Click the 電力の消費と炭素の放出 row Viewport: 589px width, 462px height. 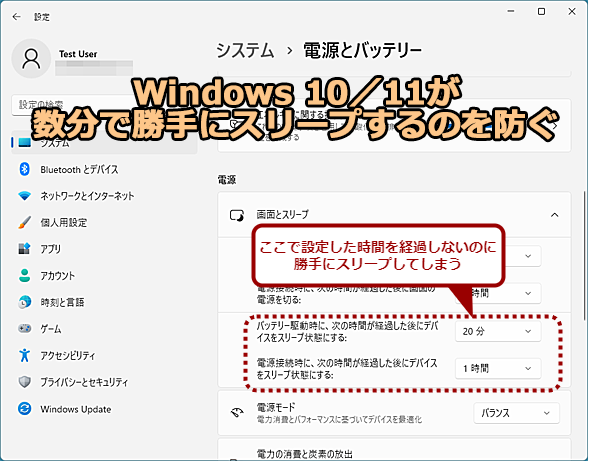coord(394,449)
